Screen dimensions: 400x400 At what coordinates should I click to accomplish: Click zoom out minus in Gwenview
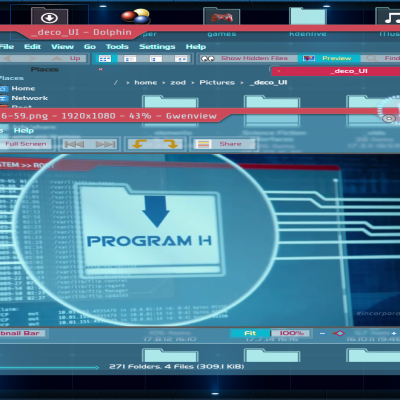coord(322,333)
